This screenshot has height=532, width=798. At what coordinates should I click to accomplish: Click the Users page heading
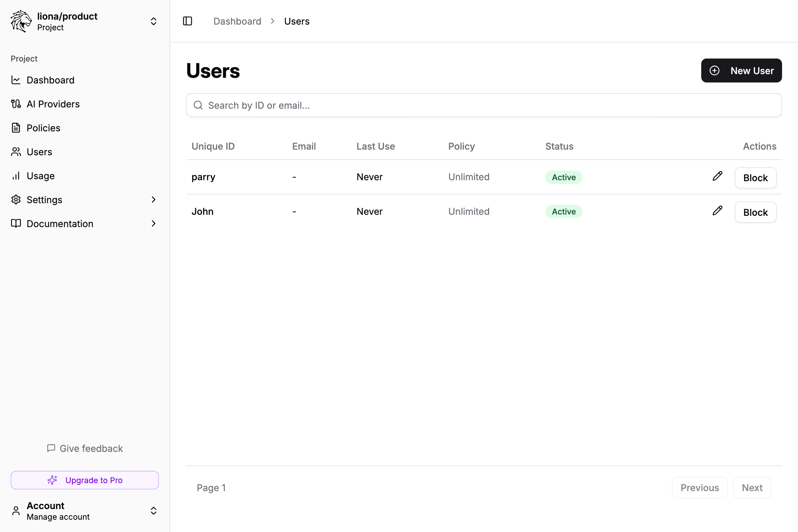tap(213, 71)
